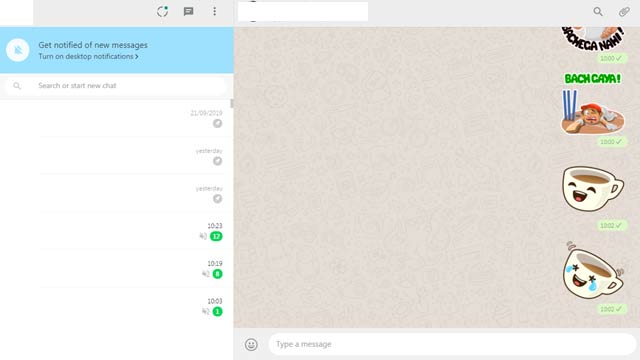Click the Bach Gaya cricket sticker

[593, 104]
